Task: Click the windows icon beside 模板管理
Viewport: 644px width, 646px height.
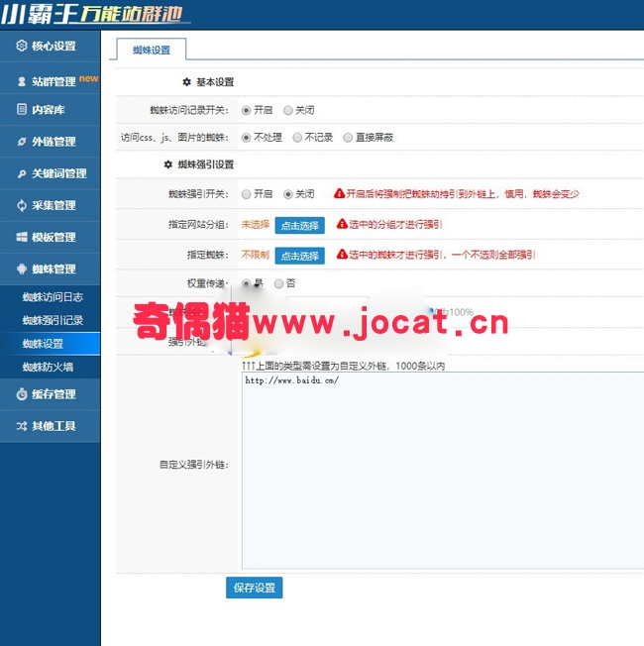Action: point(22,237)
